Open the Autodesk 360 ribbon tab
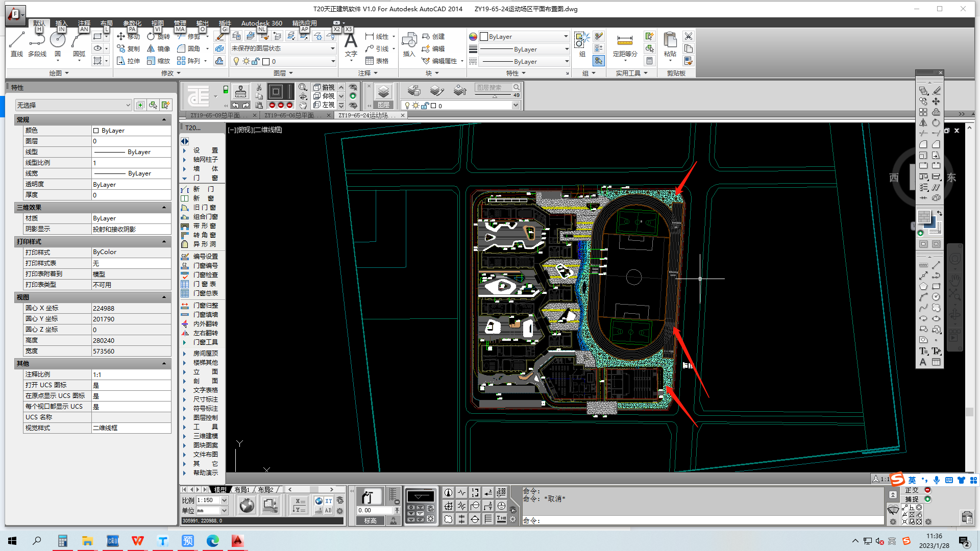Screen dimensions: 980x551 (261, 23)
